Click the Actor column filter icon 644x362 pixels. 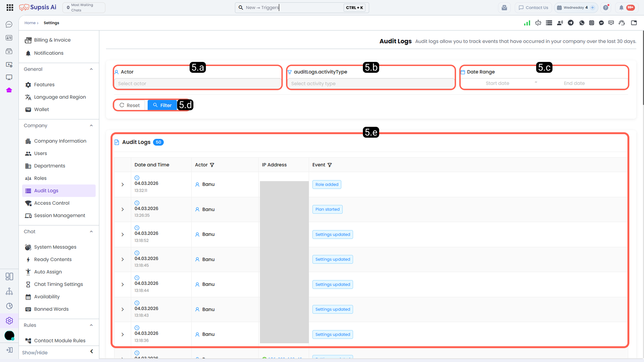tap(212, 165)
